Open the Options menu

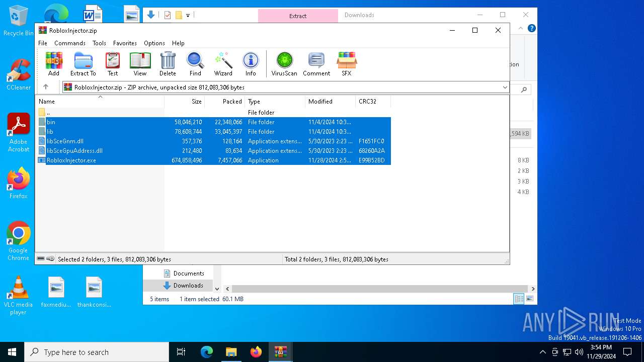[x=154, y=43]
